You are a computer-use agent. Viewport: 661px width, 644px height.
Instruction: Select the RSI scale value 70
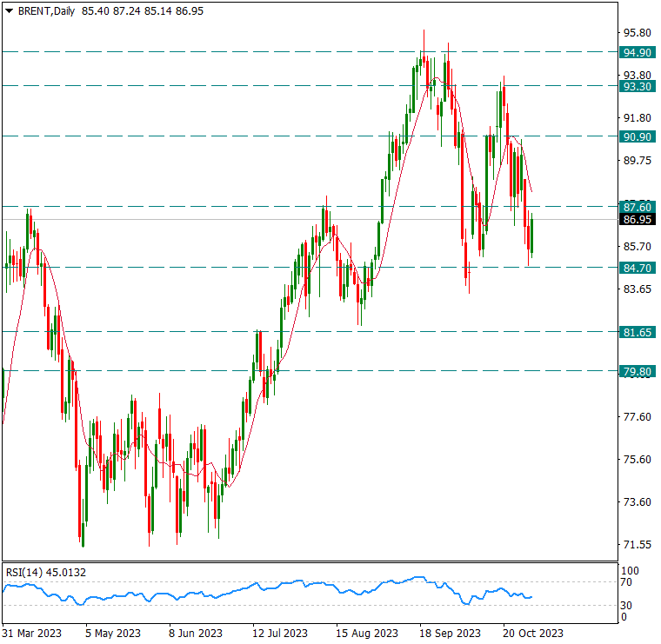(626, 582)
